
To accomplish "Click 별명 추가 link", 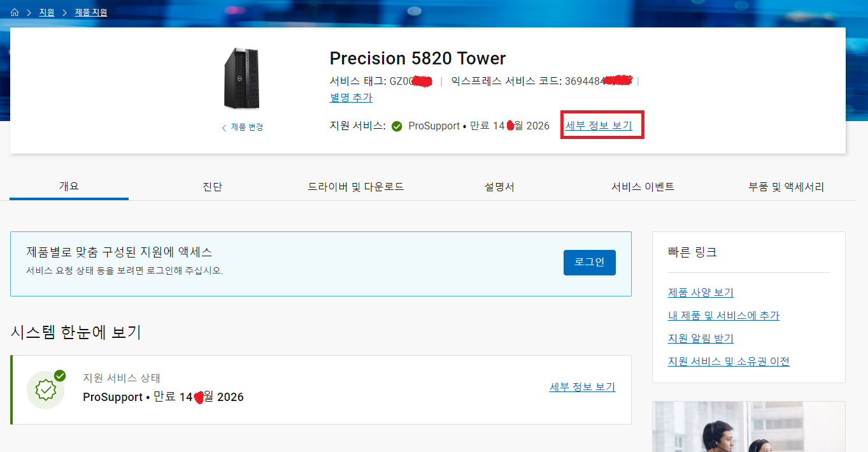I will click(x=351, y=98).
